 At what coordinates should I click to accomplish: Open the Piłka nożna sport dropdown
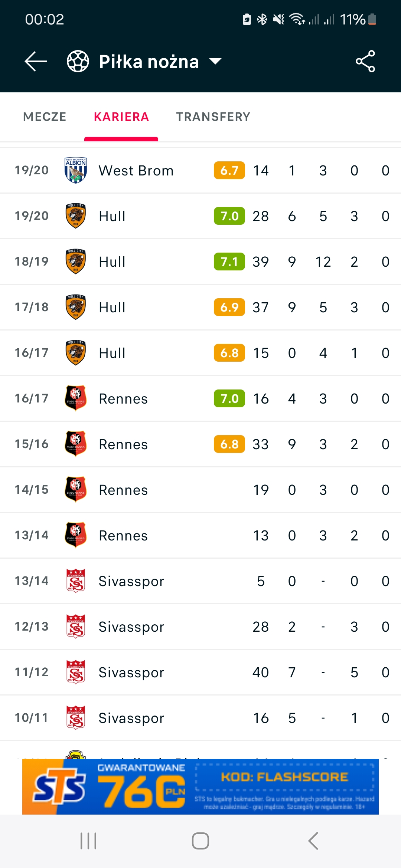click(x=160, y=62)
